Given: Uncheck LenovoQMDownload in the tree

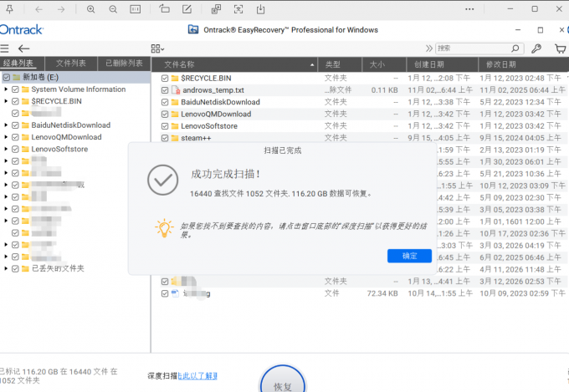Looking at the screenshot, I should click(15, 137).
